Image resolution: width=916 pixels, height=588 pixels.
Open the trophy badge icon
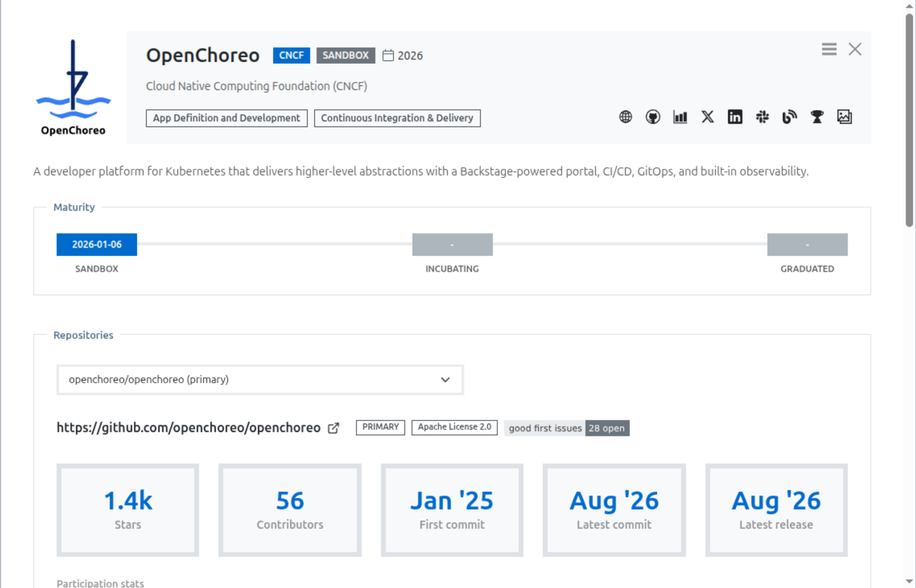tap(817, 117)
